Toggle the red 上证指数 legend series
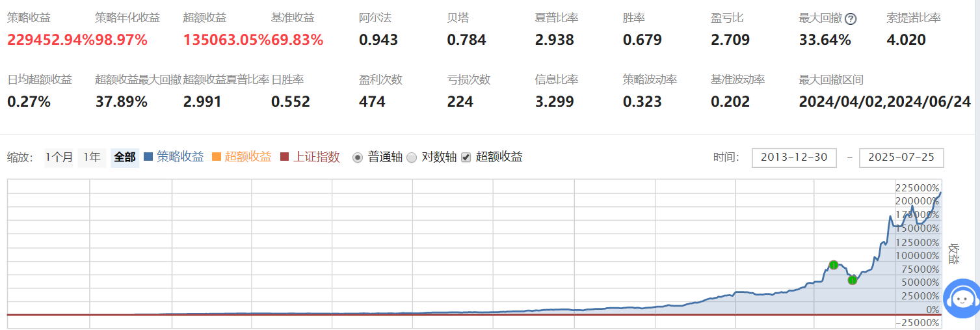This screenshot has width=980, height=330. (310, 157)
